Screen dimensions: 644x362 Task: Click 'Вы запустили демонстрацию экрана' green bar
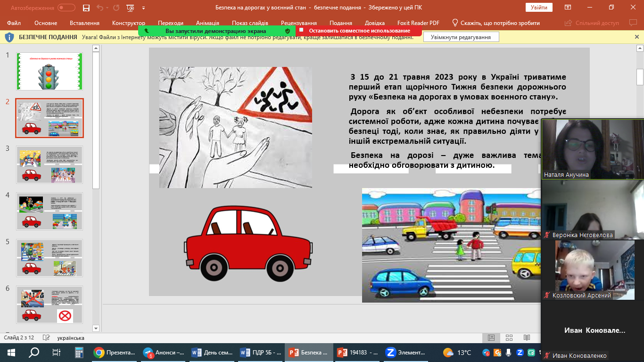point(215,31)
